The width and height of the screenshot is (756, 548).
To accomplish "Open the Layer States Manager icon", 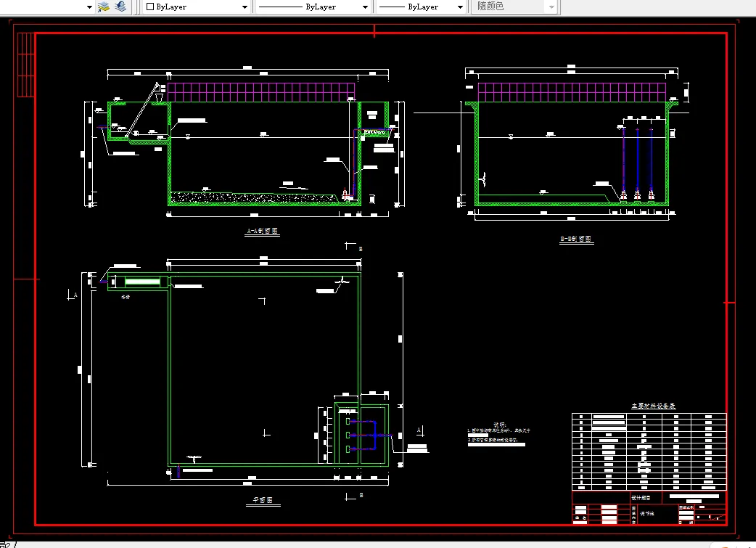I will click(104, 7).
